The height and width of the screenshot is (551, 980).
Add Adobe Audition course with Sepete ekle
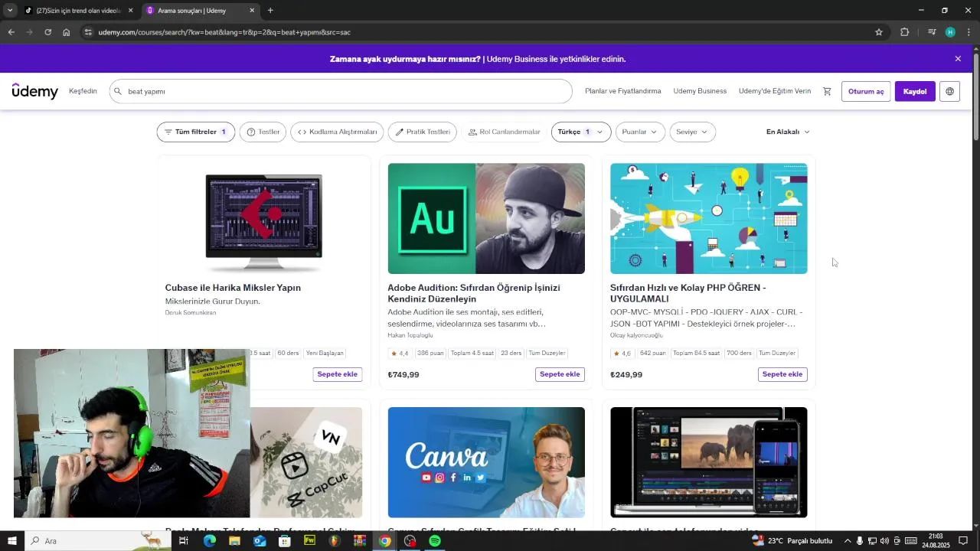coord(560,374)
